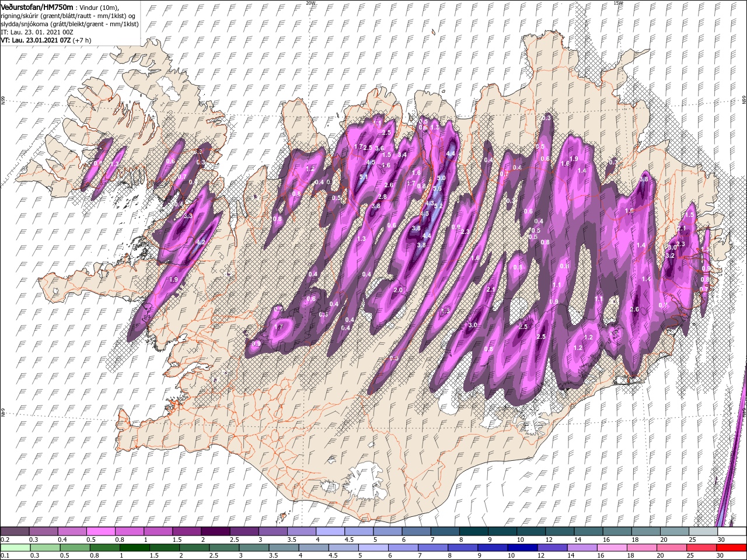Pick the light purple rain swatch between 14 and 16

581,548
